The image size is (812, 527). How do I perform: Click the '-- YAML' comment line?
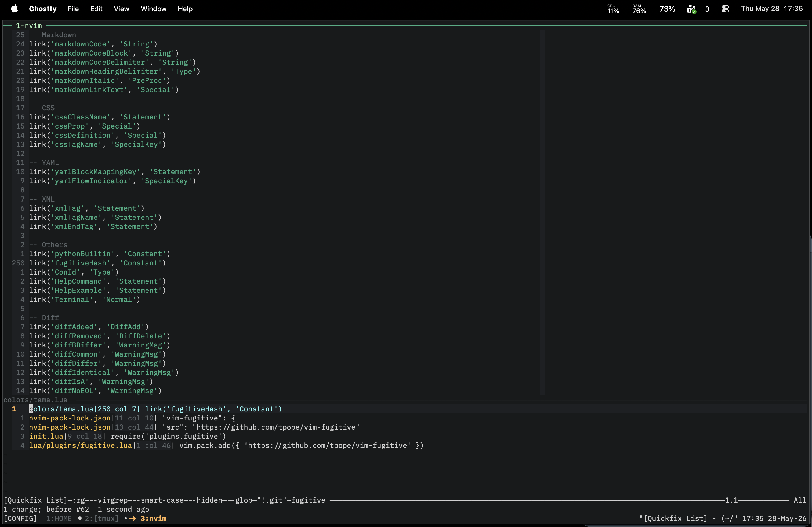44,163
